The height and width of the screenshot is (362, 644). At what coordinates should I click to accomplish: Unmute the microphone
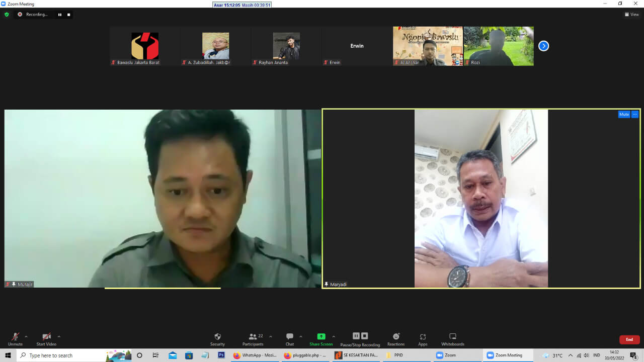point(15,339)
